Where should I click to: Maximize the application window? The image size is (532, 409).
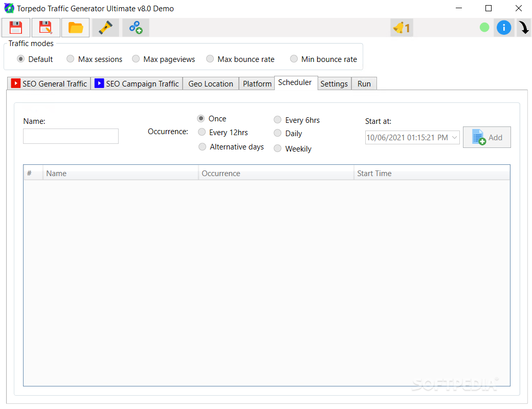pyautogui.click(x=489, y=8)
